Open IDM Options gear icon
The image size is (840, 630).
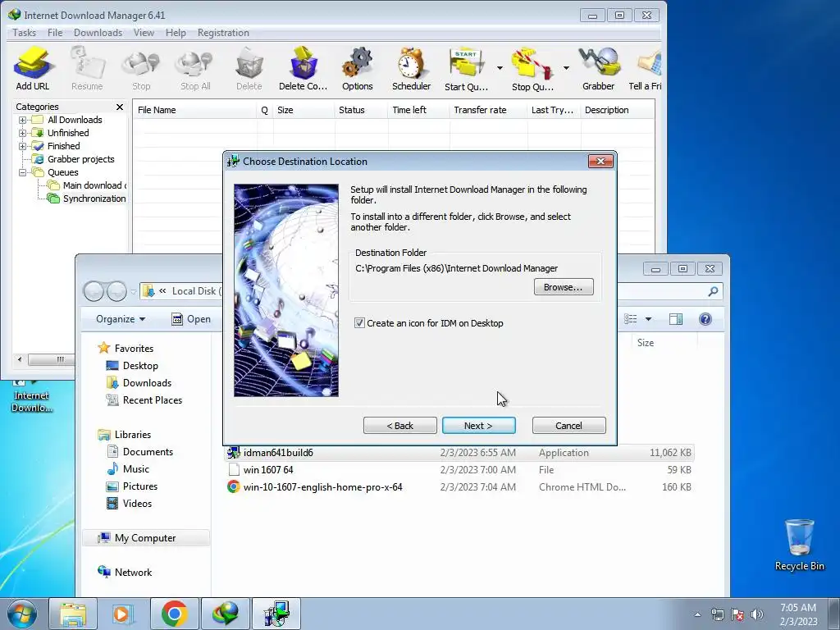coord(358,69)
